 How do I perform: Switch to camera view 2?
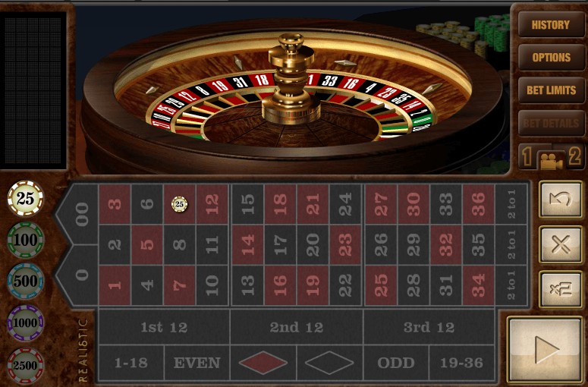(574, 156)
